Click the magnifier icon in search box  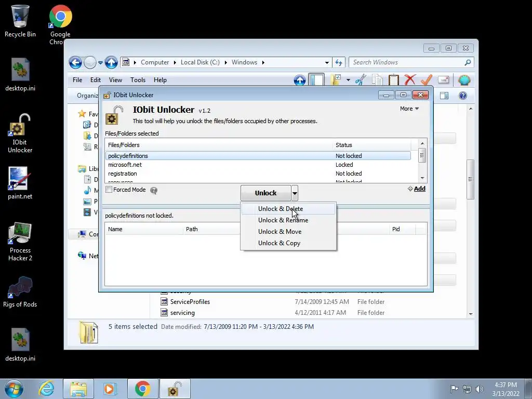pyautogui.click(x=468, y=62)
